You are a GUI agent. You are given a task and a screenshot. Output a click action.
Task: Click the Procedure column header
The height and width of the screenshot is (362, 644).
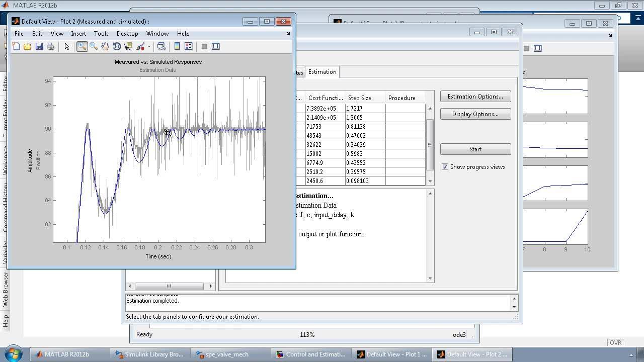click(x=406, y=98)
